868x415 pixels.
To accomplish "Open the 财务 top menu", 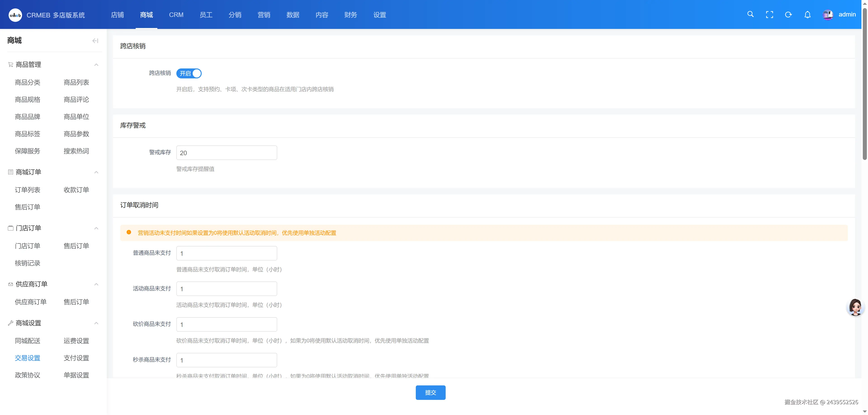I will click(x=350, y=15).
